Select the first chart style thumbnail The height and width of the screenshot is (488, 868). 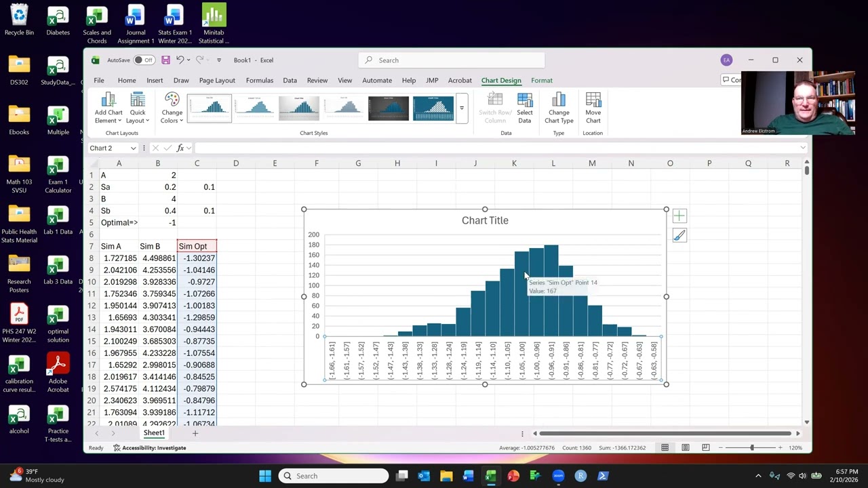(210, 108)
